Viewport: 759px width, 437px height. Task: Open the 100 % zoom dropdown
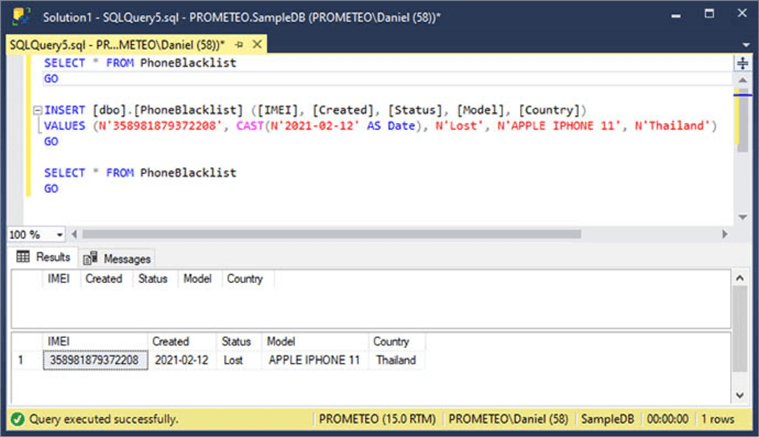60,234
